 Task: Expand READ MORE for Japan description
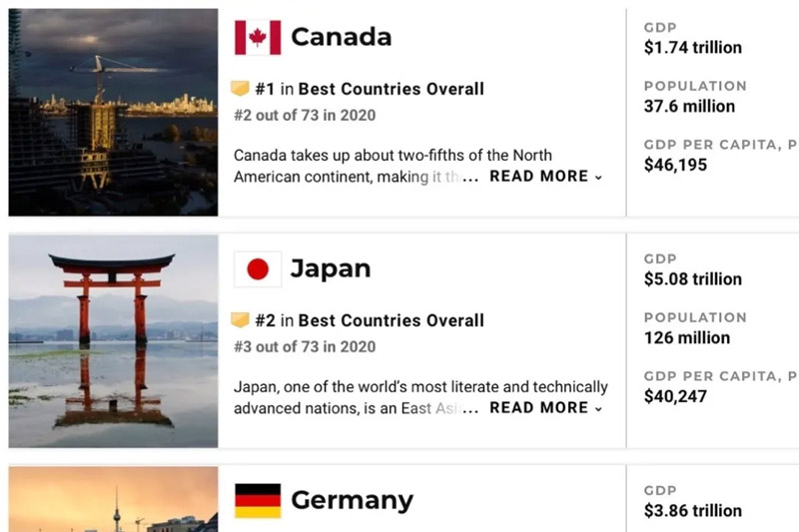[545, 408]
